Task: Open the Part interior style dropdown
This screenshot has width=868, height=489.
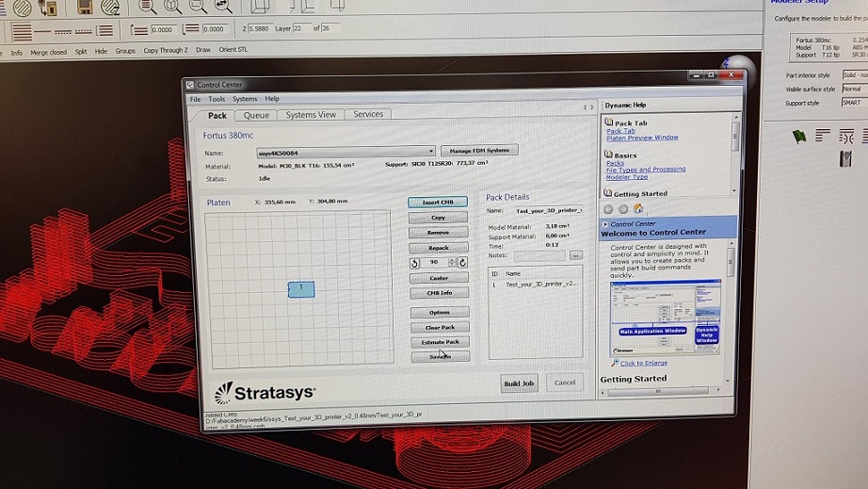Action: 855,74
